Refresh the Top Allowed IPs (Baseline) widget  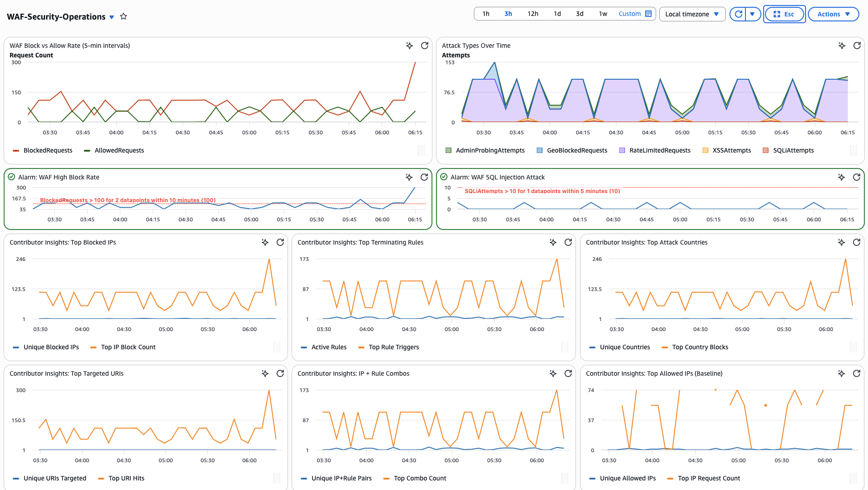coord(857,373)
